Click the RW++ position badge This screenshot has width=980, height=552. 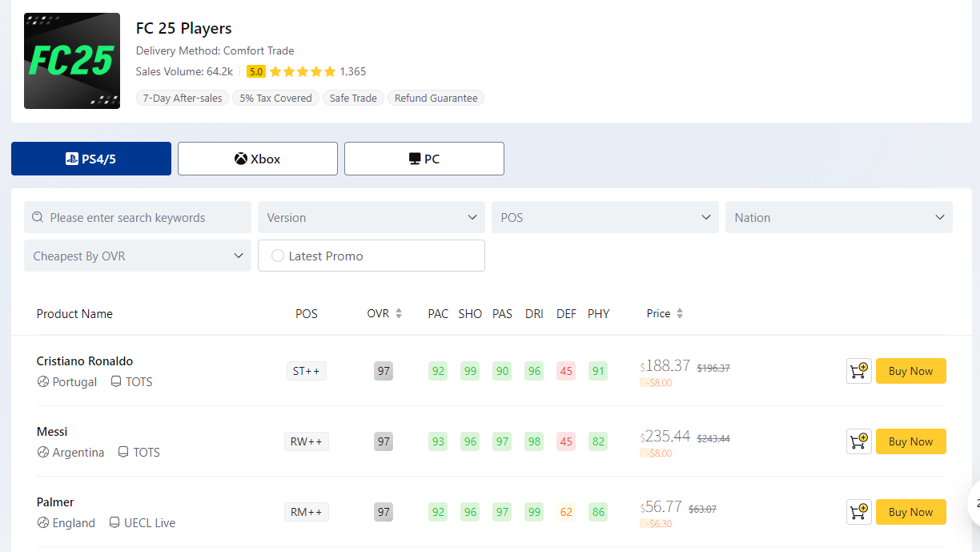pyautogui.click(x=307, y=441)
